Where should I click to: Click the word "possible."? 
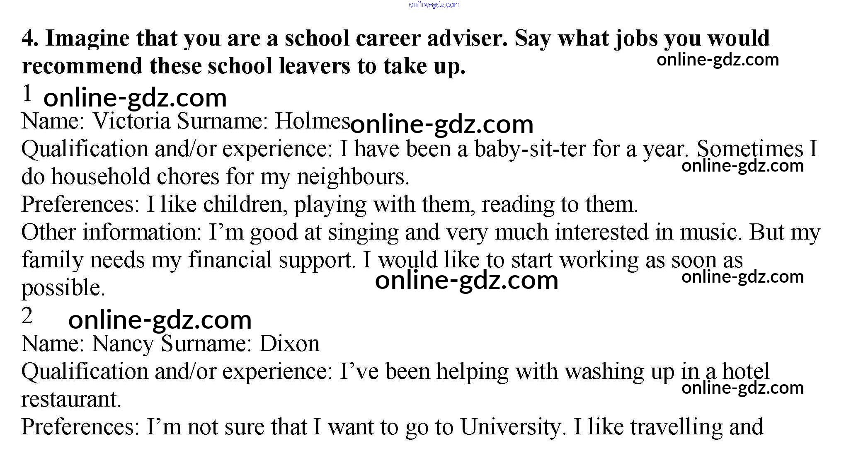point(63,288)
